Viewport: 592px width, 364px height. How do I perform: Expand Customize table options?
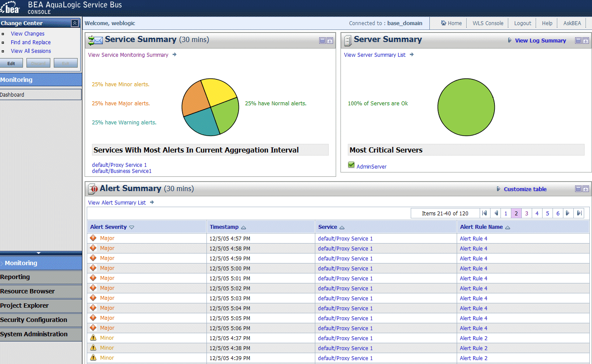point(525,189)
